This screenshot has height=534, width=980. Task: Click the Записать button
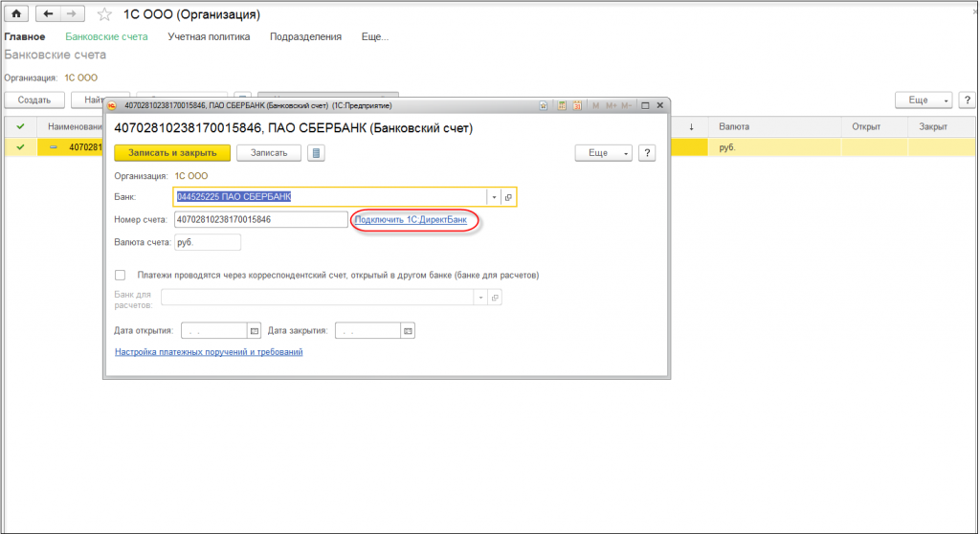click(x=269, y=152)
